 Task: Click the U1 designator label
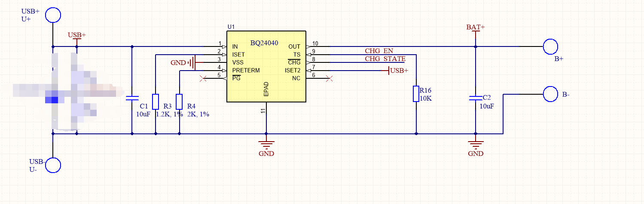coord(231,27)
